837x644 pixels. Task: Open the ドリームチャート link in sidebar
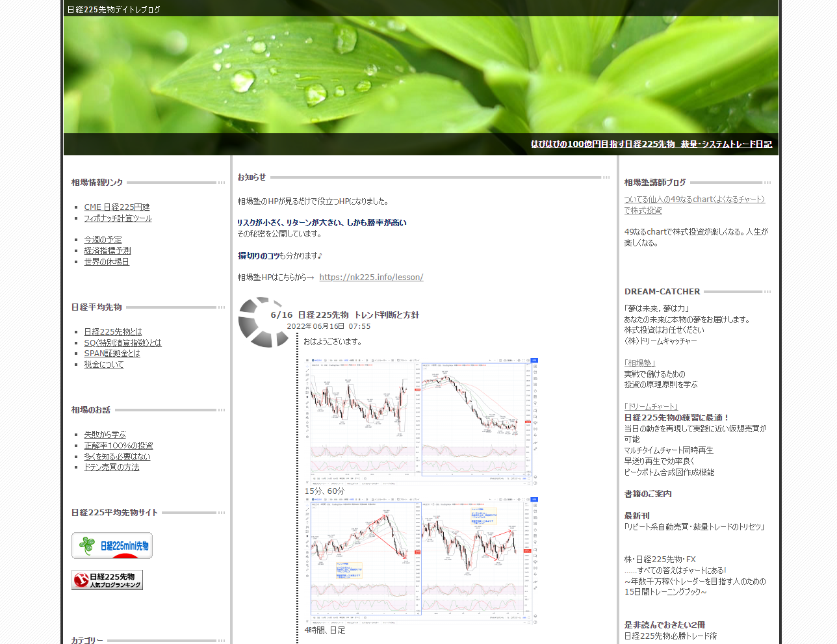point(652,407)
